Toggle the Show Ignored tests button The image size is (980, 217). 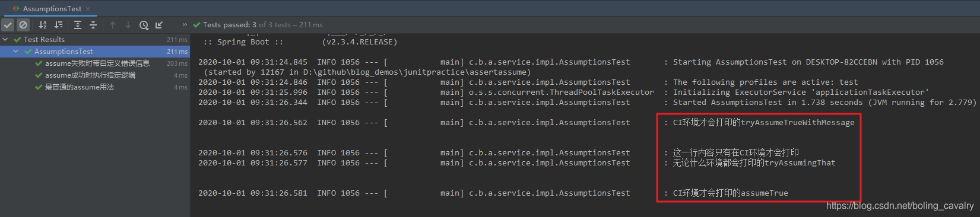pos(23,25)
